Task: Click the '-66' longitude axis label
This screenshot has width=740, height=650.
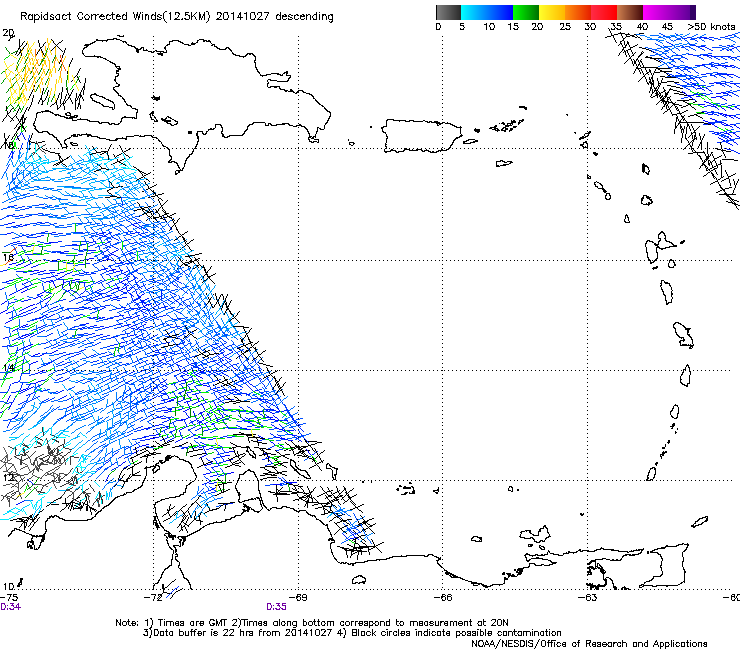Action: tap(443, 597)
